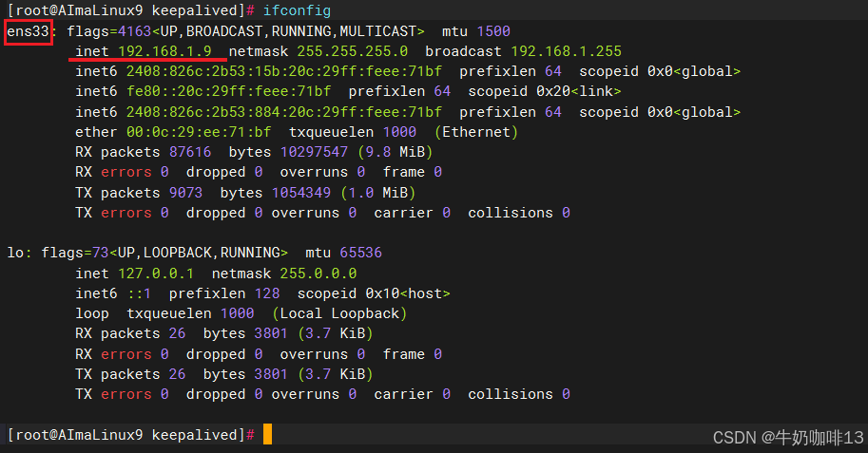The image size is (868, 453).
Task: Click the IPv6 address 2408:826c:2b53:884:20c:29ff:feee:71bf
Action: 284,112
